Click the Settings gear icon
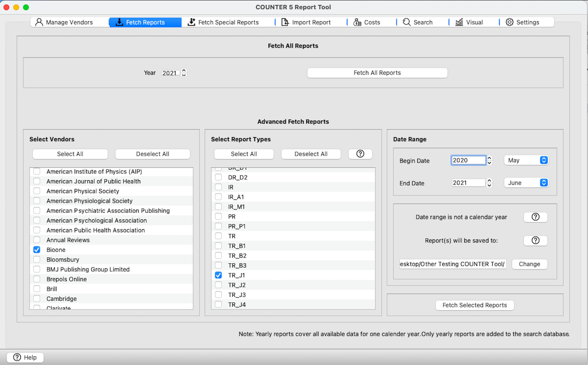 click(509, 22)
